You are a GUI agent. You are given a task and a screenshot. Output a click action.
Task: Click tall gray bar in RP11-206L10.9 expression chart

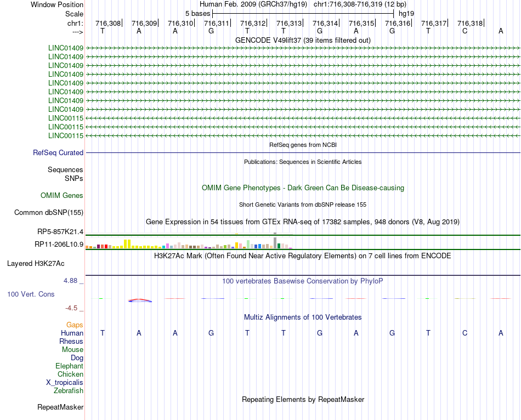tap(275, 243)
